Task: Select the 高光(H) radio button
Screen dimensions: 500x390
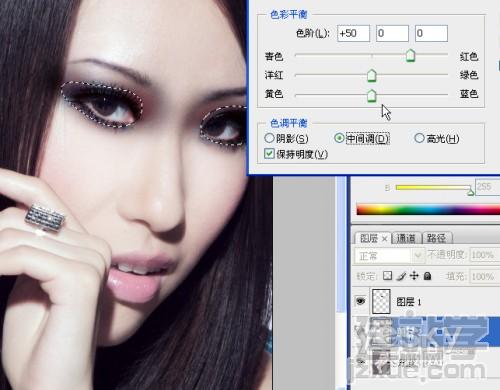Action: pos(419,138)
